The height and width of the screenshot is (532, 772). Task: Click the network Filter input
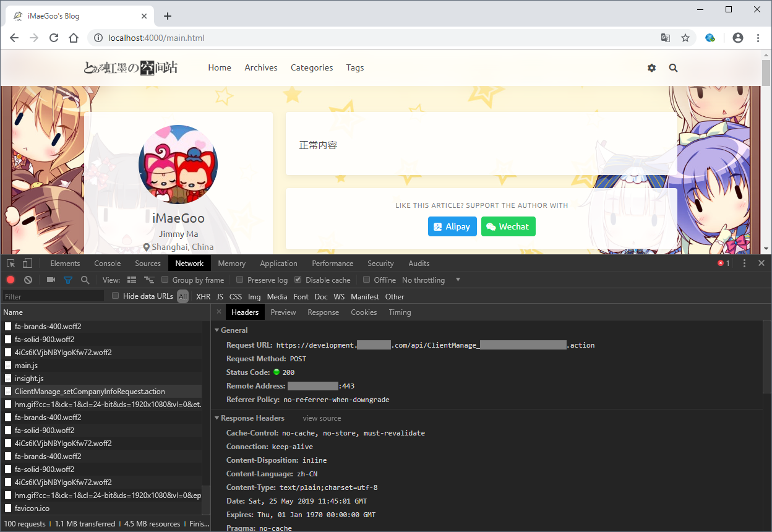[53, 296]
